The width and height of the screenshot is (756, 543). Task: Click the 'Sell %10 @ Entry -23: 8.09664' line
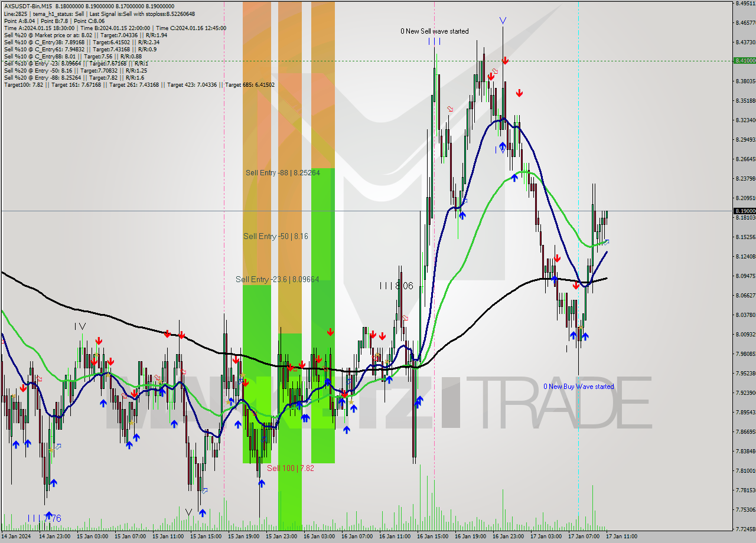tap(76, 63)
